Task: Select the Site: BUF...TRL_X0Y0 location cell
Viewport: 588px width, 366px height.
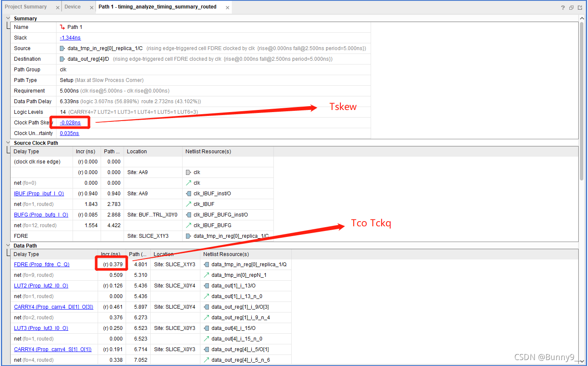Action: [153, 215]
